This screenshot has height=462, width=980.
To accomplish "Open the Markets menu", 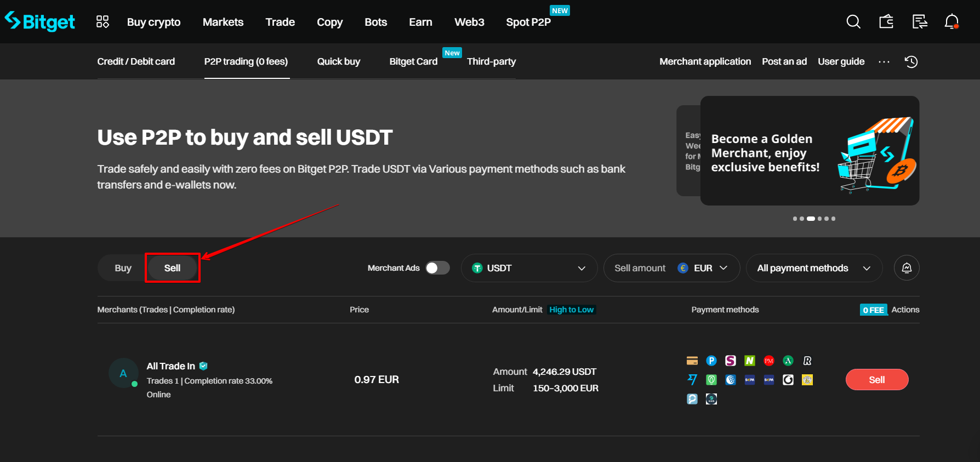I will coord(223,22).
